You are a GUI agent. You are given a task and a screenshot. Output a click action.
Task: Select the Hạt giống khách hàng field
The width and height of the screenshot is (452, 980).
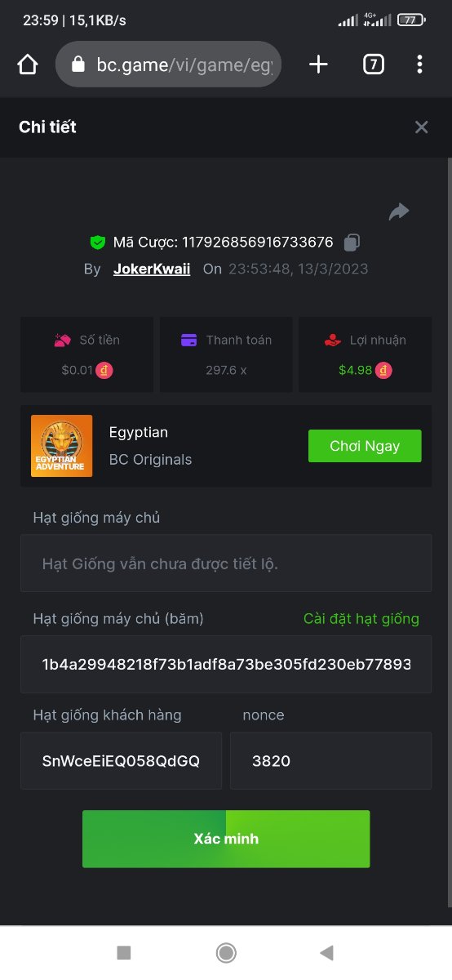coord(121,760)
